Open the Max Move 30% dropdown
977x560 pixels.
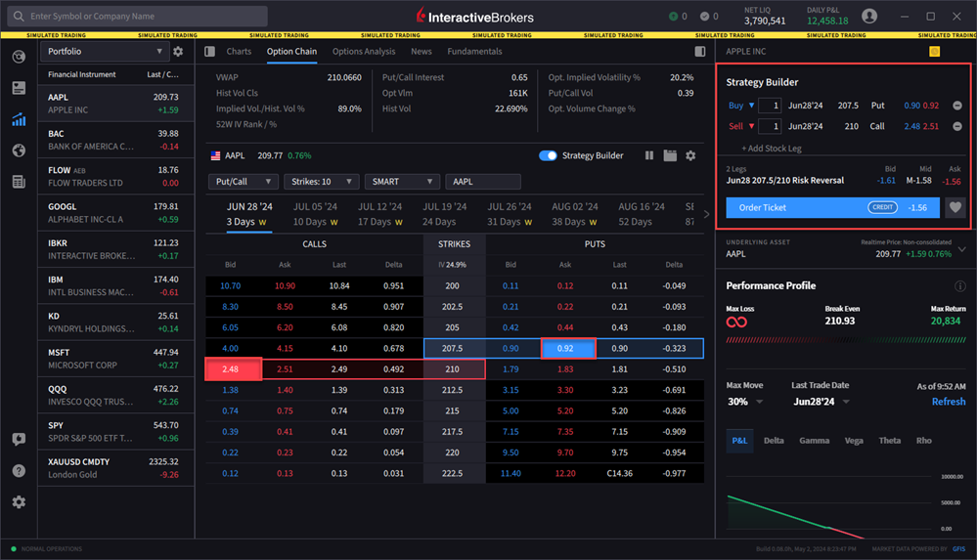point(745,402)
